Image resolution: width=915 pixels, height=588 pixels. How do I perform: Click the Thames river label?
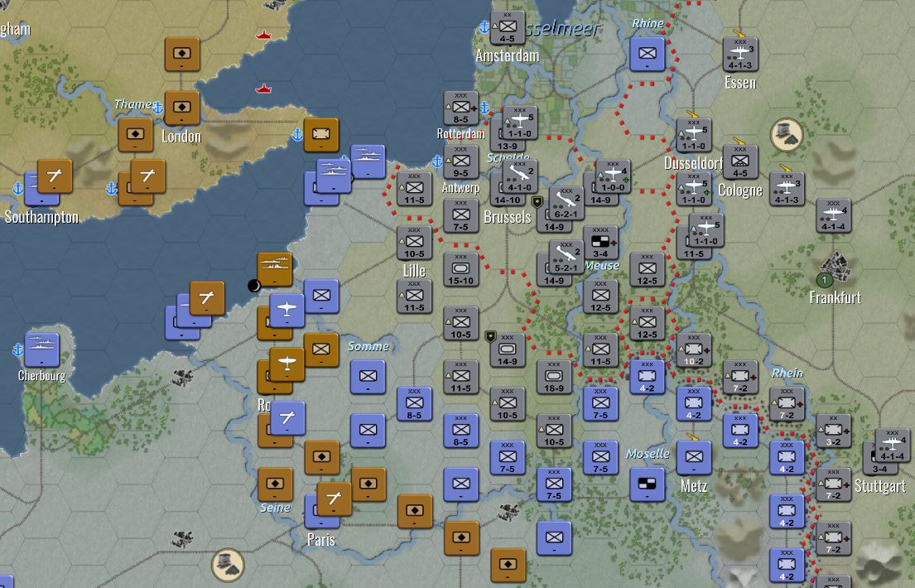133,104
